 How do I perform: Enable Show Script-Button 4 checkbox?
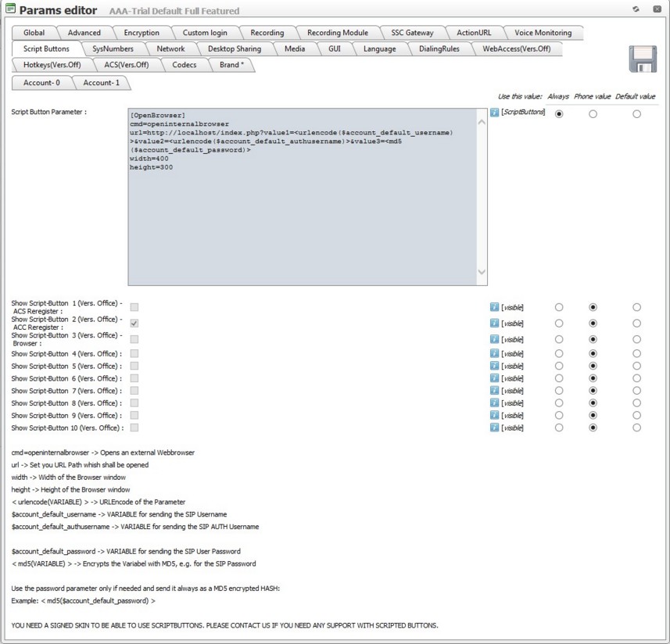134,353
